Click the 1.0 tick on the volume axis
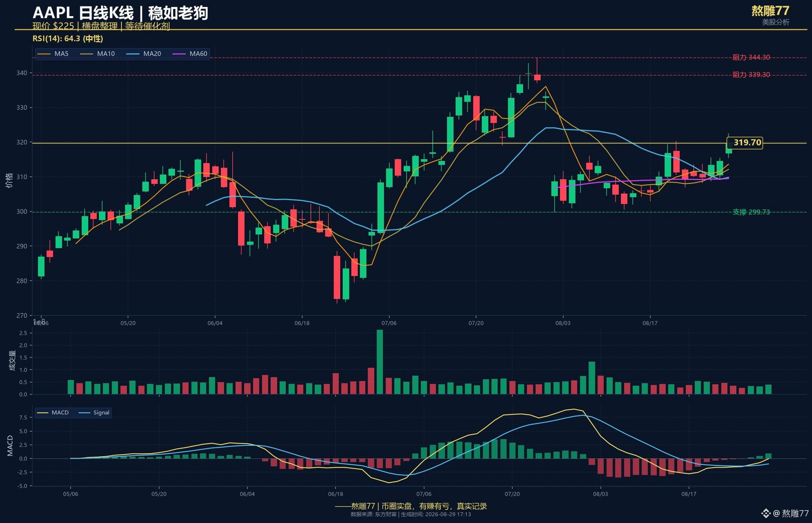Image resolution: width=812 pixels, height=523 pixels. tap(23, 370)
